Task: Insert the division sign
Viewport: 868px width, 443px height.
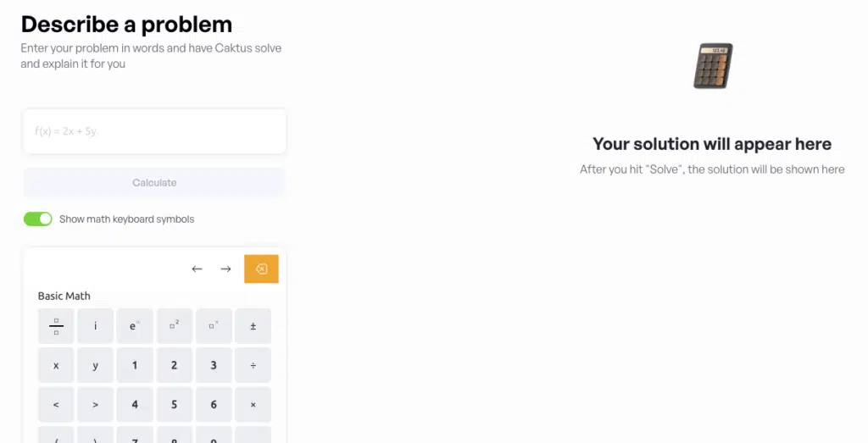Action: pyautogui.click(x=253, y=365)
